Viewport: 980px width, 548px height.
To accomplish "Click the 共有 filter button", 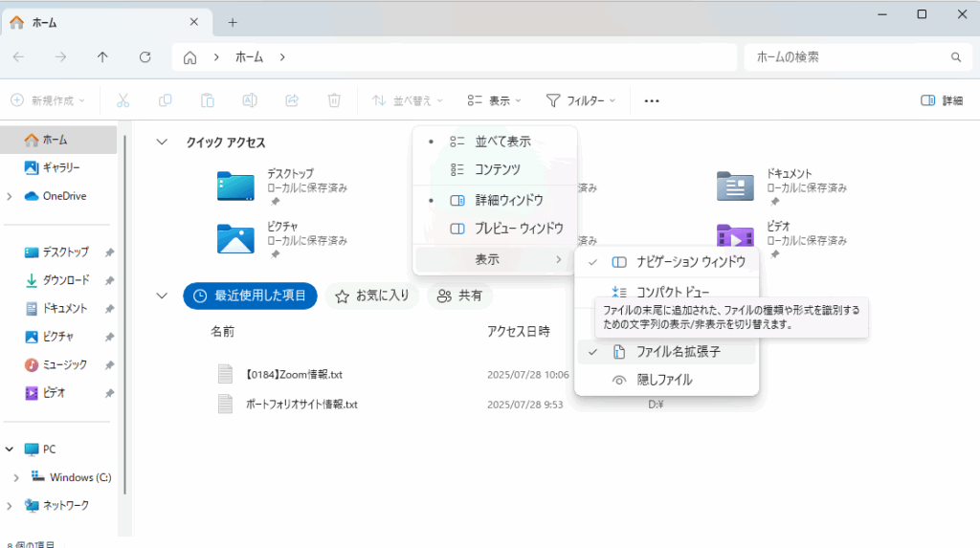I will pos(459,296).
